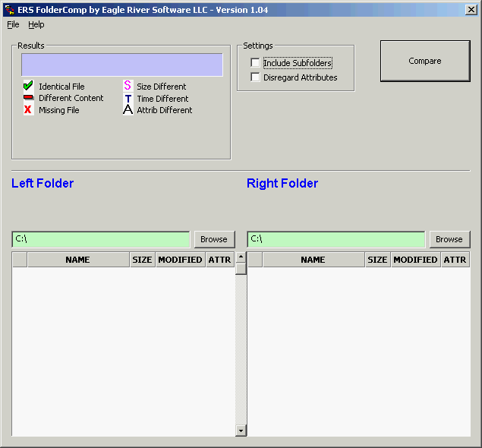Click the 'Size Different' legend label
482x448 pixels.
[x=162, y=87]
